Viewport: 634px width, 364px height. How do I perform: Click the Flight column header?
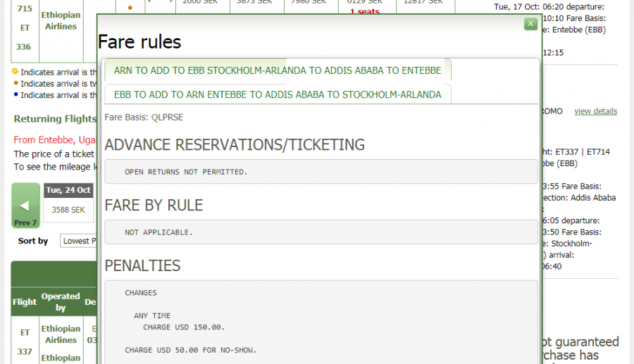point(24,302)
